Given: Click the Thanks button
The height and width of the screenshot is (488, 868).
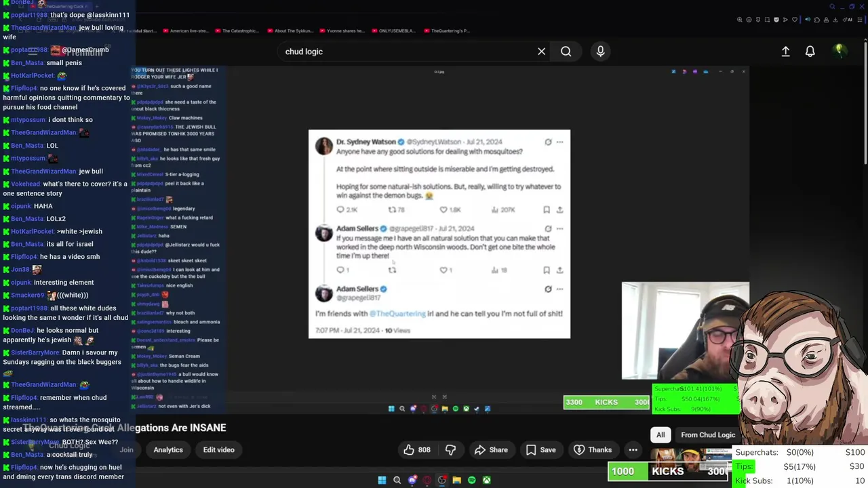Looking at the screenshot, I should tap(593, 450).
